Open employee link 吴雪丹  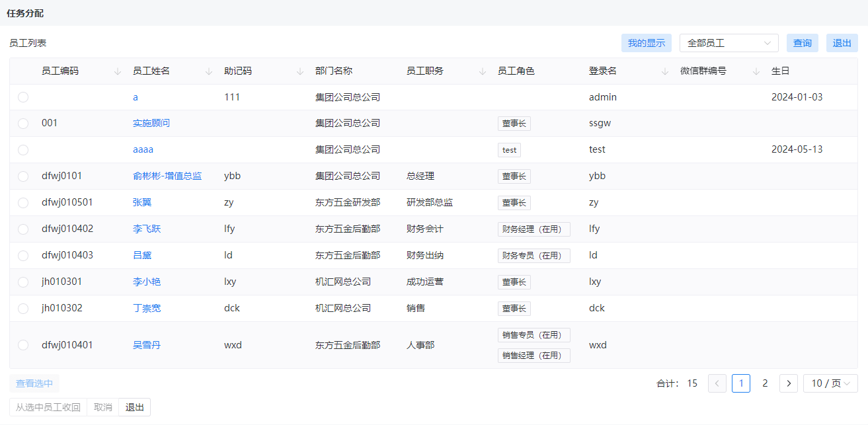147,345
